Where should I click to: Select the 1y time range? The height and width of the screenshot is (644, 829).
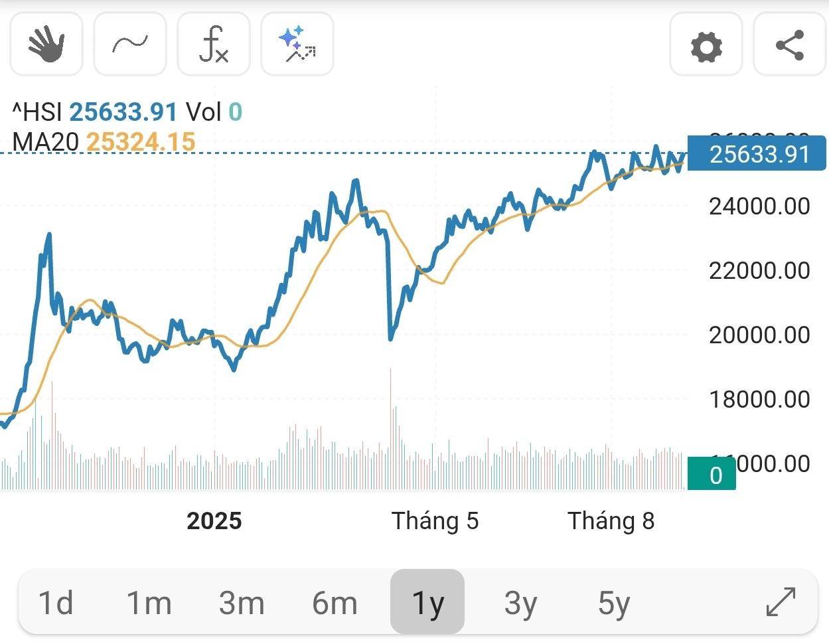(x=427, y=603)
